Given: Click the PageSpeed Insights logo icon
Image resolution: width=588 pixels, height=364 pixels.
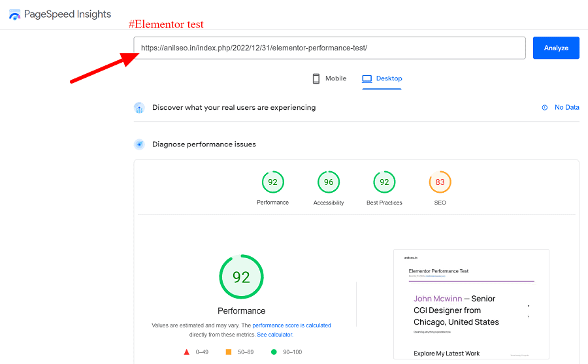Looking at the screenshot, I should pyautogui.click(x=14, y=14).
